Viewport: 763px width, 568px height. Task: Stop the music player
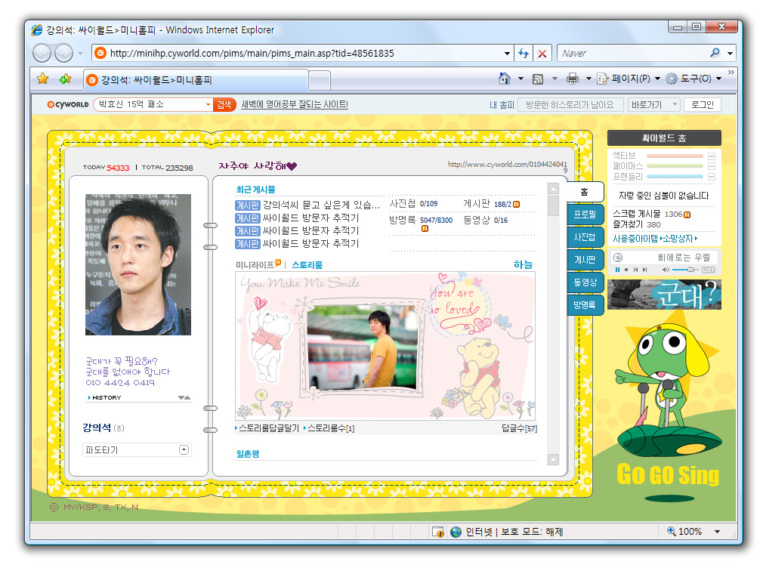pos(626,269)
